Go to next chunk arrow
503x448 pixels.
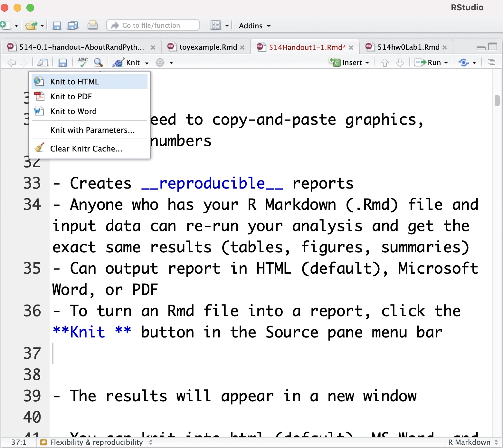pos(400,63)
